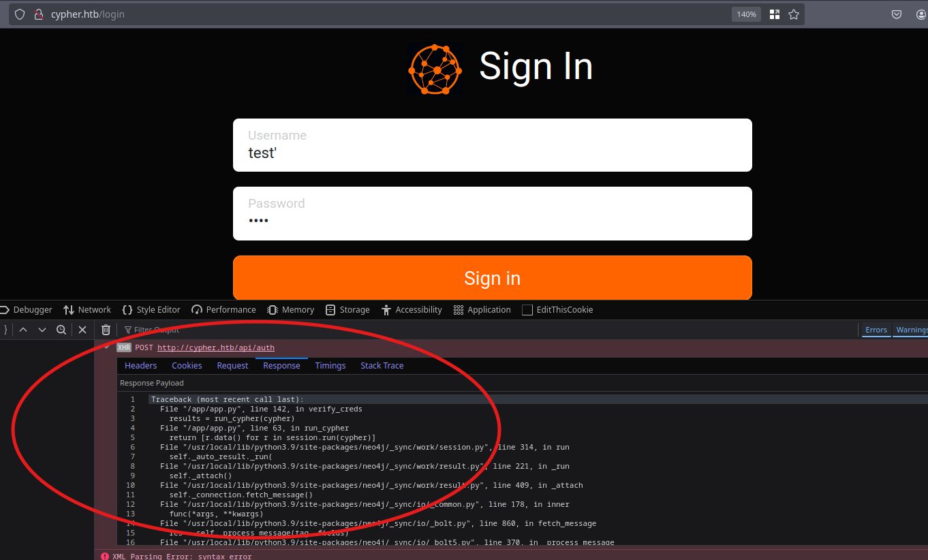Clear console output with trash icon
928x560 pixels.
click(x=106, y=330)
